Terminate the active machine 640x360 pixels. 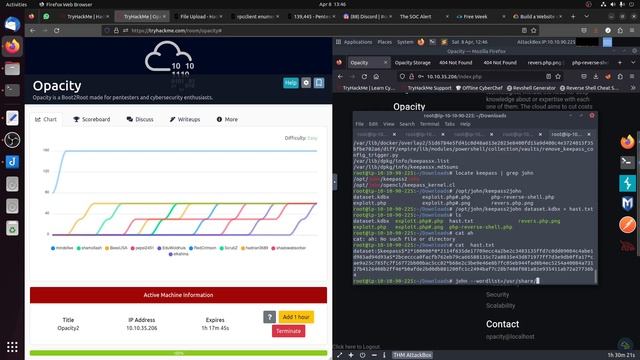pos(289,331)
